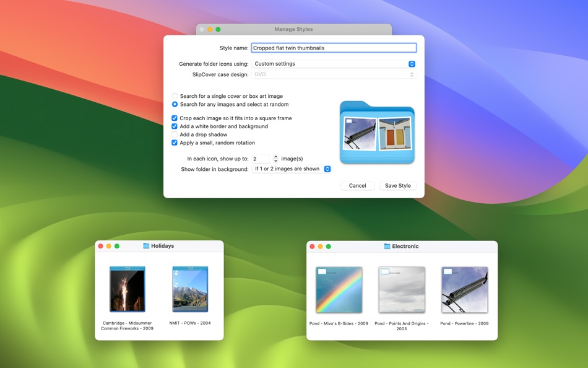
Task: Select Pond Points And Origins cover icon
Action: click(402, 290)
